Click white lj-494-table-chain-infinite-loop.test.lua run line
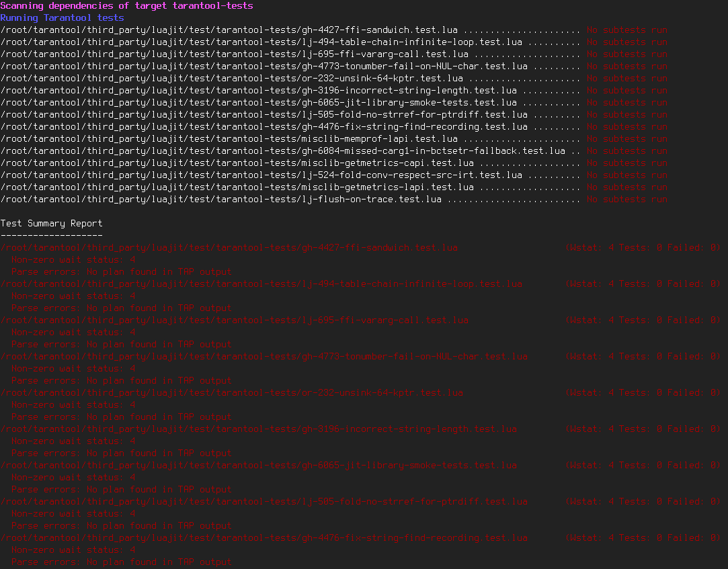This screenshot has height=569, width=728. point(290,42)
